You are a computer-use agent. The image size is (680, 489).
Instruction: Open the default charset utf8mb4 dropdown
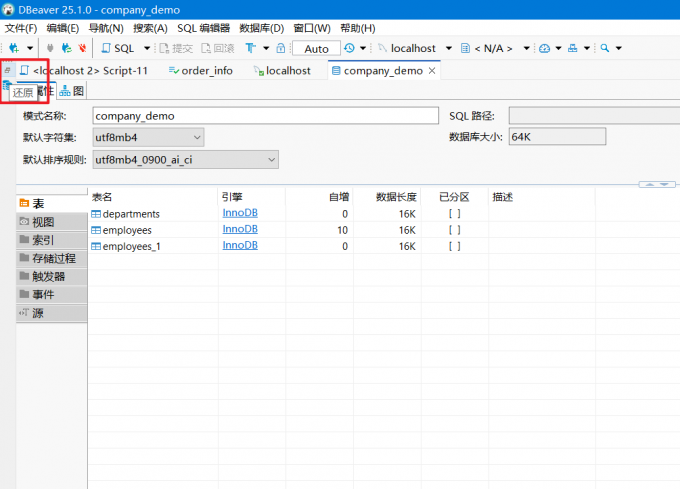pos(148,138)
